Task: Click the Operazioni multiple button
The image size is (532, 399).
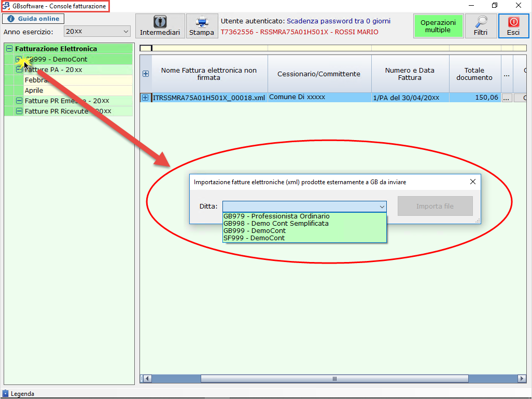Action: 438,26
